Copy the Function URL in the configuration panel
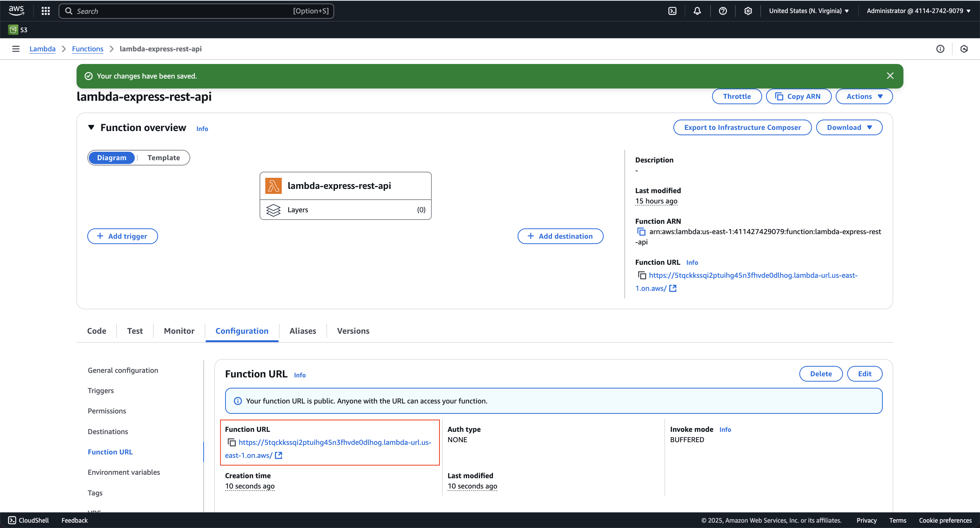The width and height of the screenshot is (980, 528). coord(232,443)
